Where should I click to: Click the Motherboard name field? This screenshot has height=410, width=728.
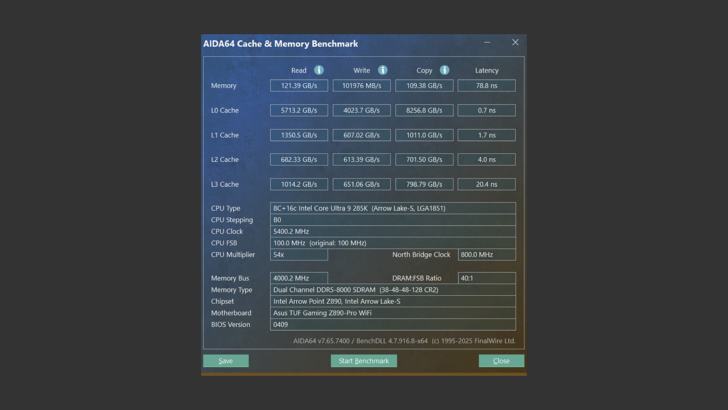pos(393,313)
